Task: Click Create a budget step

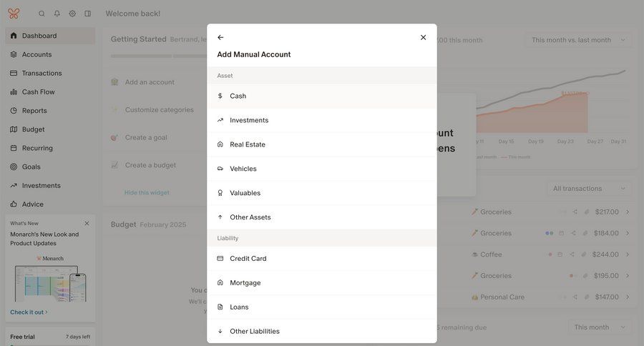Action: point(150,165)
